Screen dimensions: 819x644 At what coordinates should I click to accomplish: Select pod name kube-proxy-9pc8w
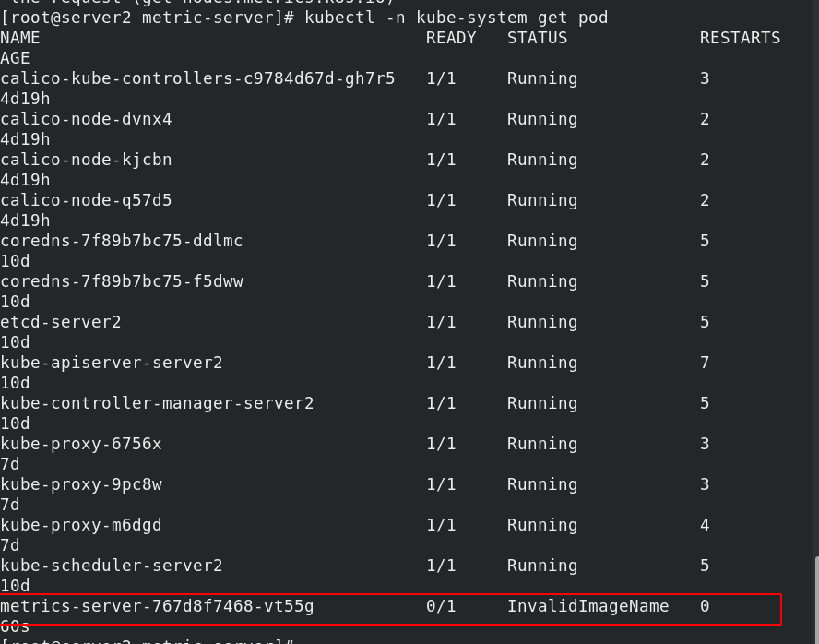81,484
